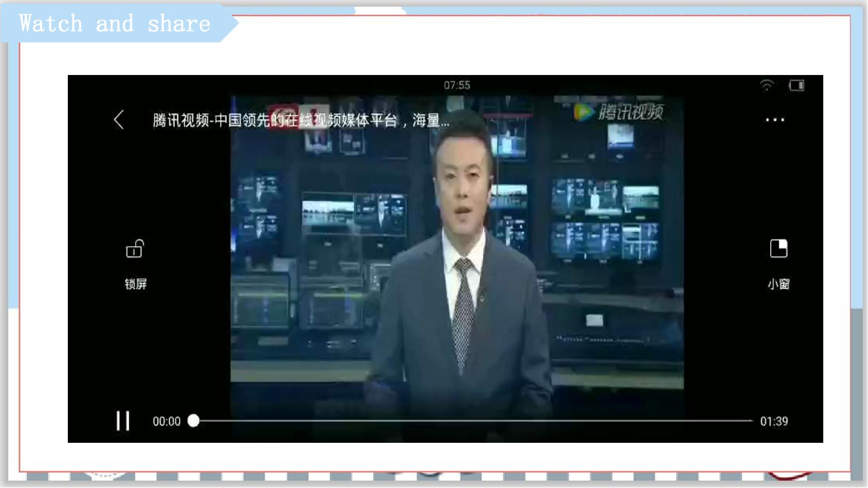The height and width of the screenshot is (488, 868).
Task: Click the battery status icon
Action: [x=797, y=85]
